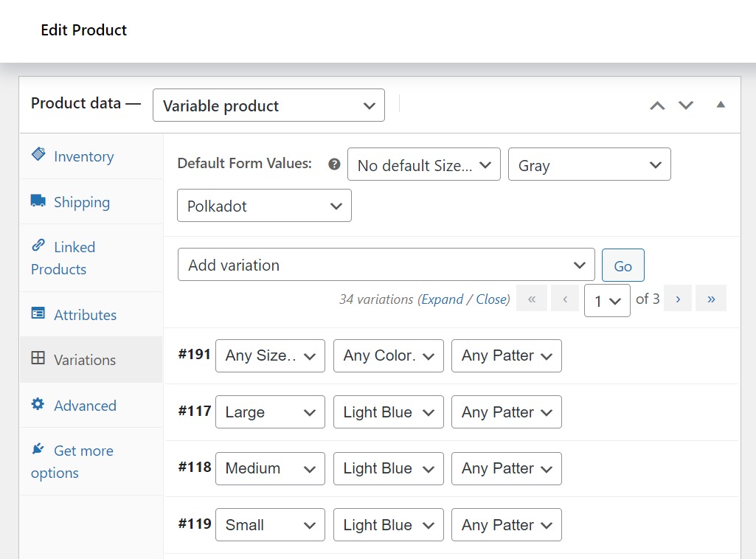Change size for variation #117
The image size is (756, 559).
(x=270, y=412)
